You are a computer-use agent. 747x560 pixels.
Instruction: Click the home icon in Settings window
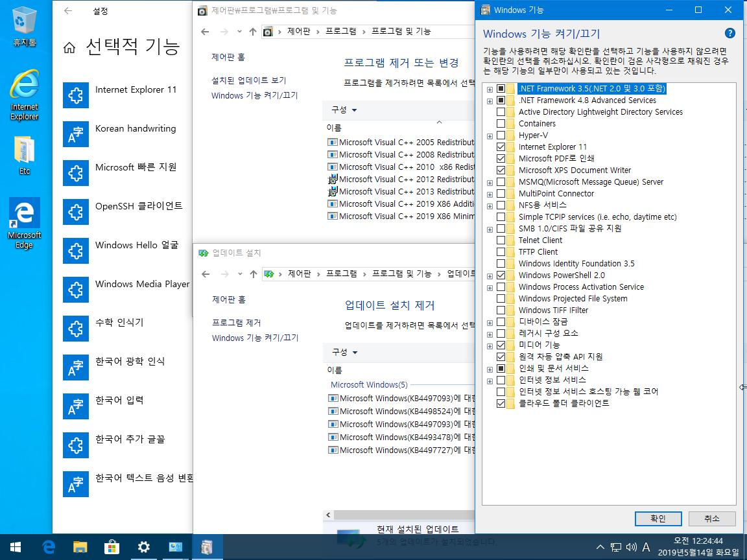[x=69, y=47]
